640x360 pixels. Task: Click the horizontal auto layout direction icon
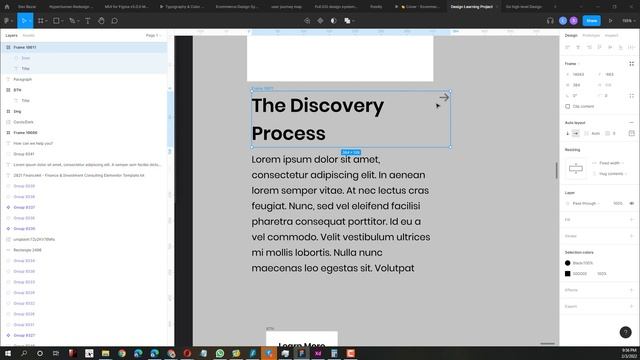point(576,133)
